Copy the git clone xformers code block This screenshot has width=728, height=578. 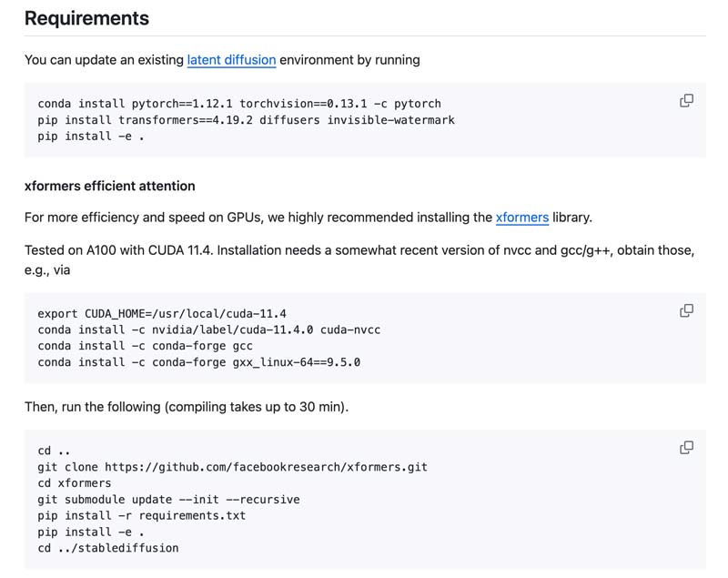tap(686, 448)
